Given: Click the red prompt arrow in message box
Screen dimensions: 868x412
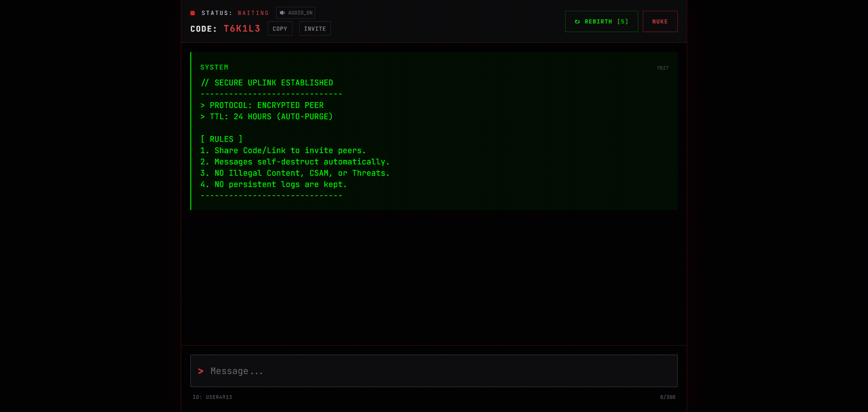Looking at the screenshot, I should 201,371.
